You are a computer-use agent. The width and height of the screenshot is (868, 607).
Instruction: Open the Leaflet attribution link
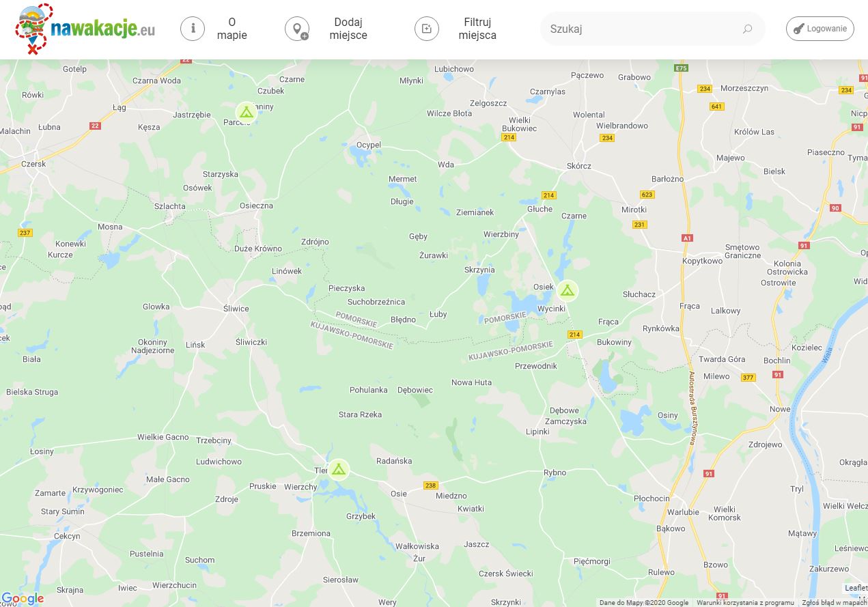pos(856,588)
